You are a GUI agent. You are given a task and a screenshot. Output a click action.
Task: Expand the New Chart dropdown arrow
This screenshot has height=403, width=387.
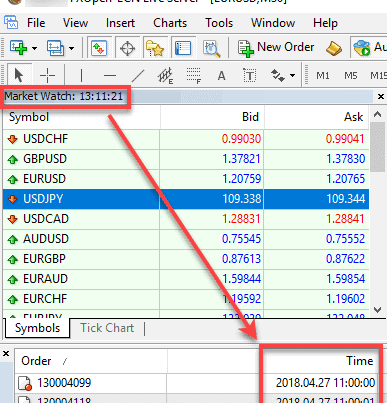coord(34,48)
